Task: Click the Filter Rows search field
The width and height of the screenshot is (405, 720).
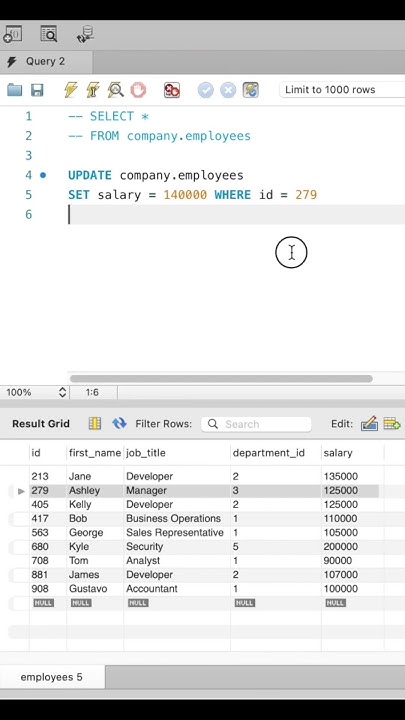Action: (256, 424)
